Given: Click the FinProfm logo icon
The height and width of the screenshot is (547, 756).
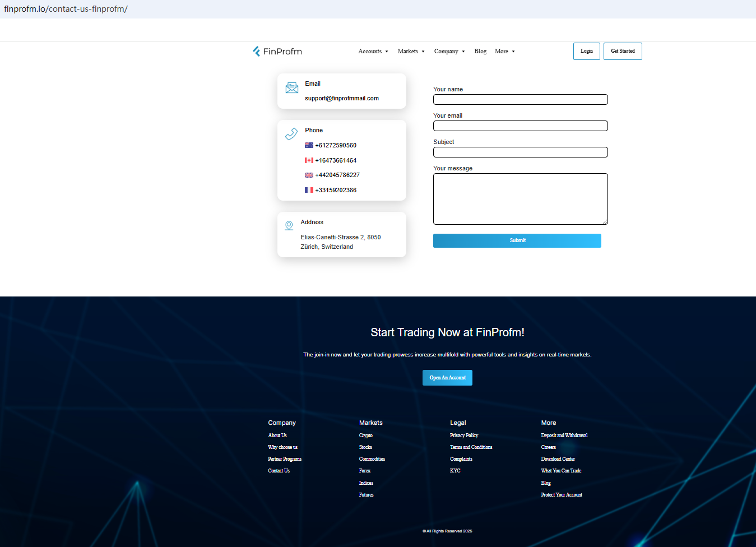Looking at the screenshot, I should [256, 52].
